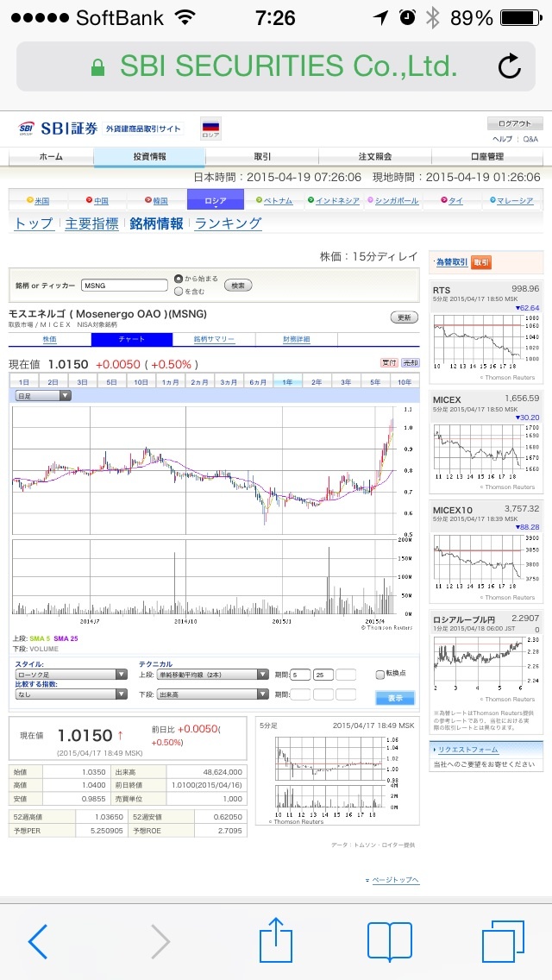Select the チャート tab
The height and width of the screenshot is (980, 552).
pos(132,339)
